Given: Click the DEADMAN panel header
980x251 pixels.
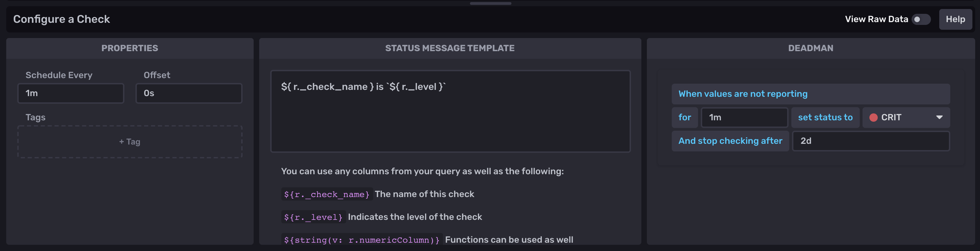Looking at the screenshot, I should [x=810, y=48].
